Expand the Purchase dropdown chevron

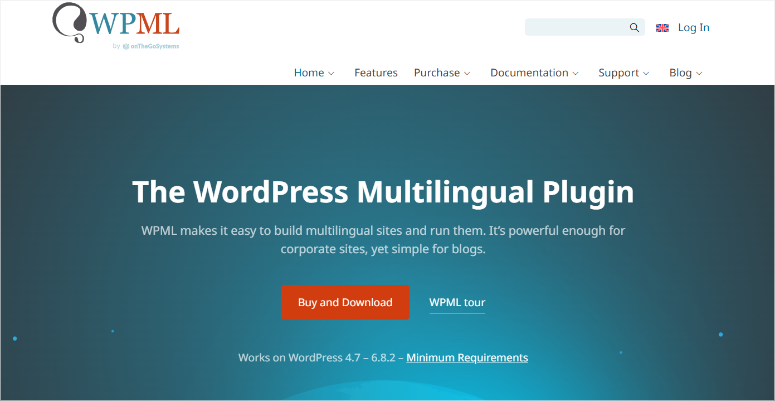467,74
